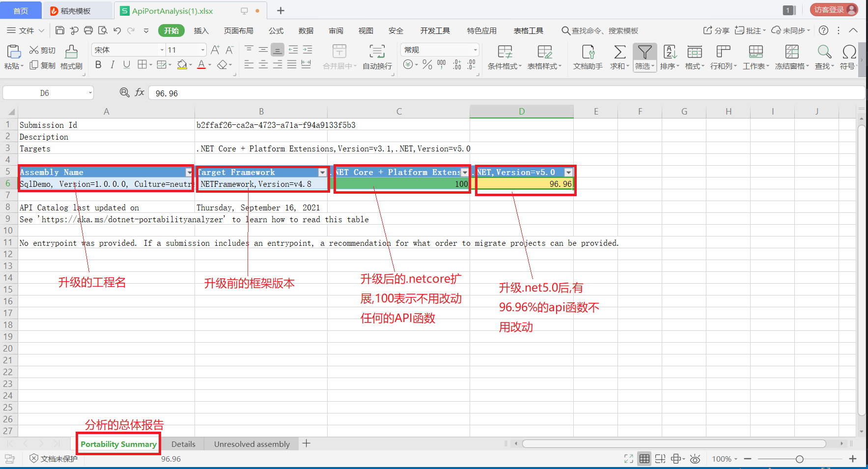The height and width of the screenshot is (469, 868).
Task: Open Rows and Columns (行和列) menu
Action: coord(724,57)
